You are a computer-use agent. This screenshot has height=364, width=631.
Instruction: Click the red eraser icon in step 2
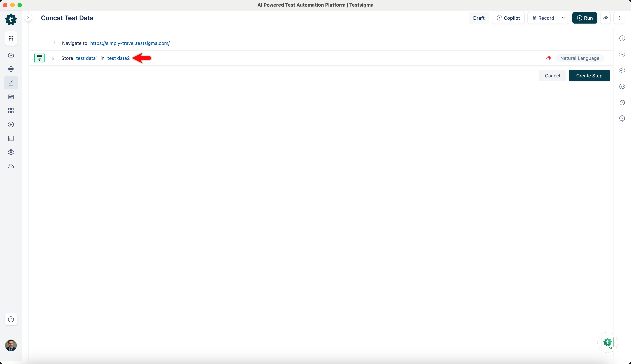coord(548,58)
